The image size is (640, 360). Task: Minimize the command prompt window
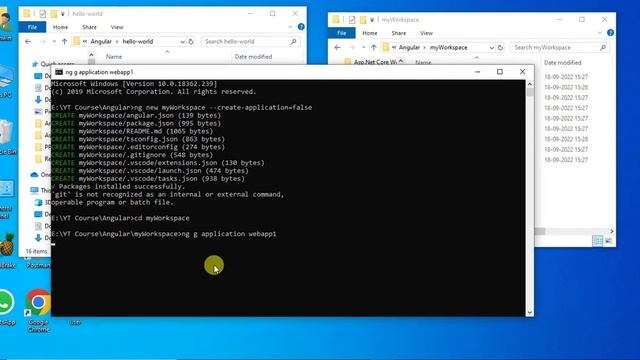click(477, 72)
